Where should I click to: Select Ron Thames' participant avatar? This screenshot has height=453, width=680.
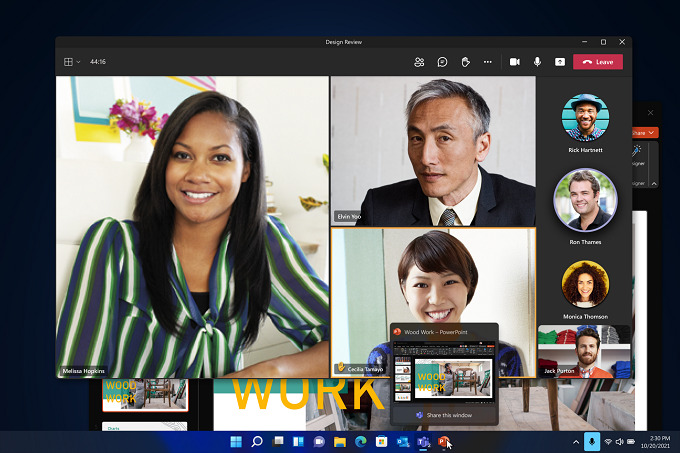(584, 199)
